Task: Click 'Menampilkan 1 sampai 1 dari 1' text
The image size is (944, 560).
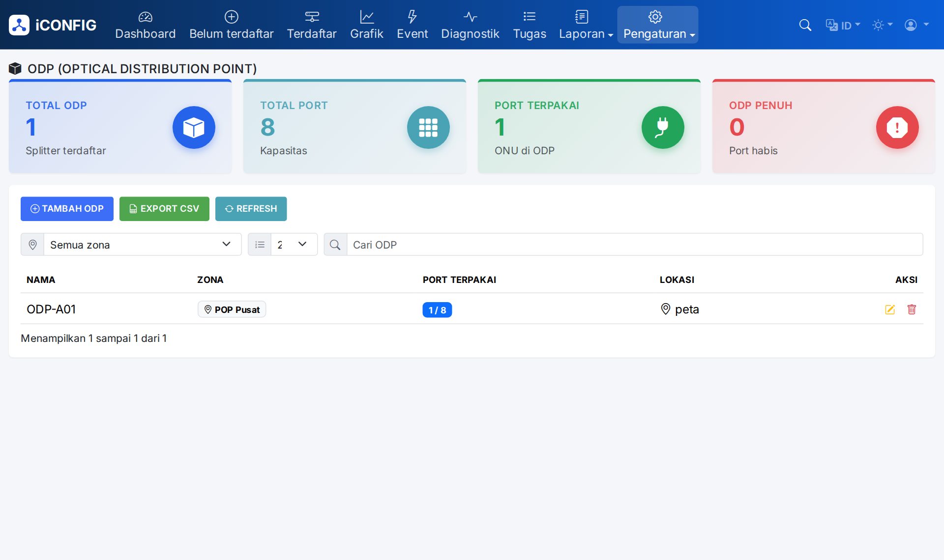Action: coord(94,338)
